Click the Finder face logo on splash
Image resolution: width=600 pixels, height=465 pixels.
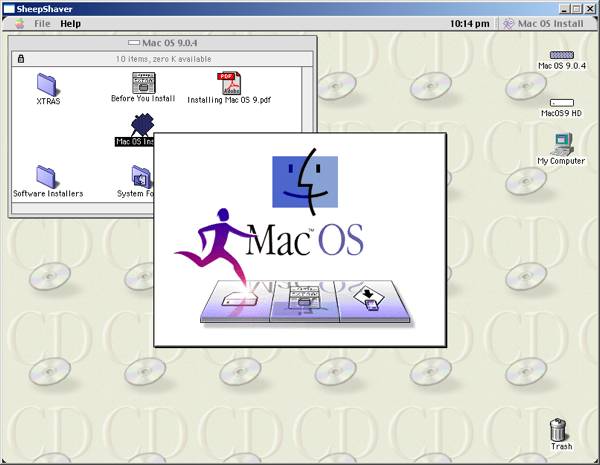[306, 181]
